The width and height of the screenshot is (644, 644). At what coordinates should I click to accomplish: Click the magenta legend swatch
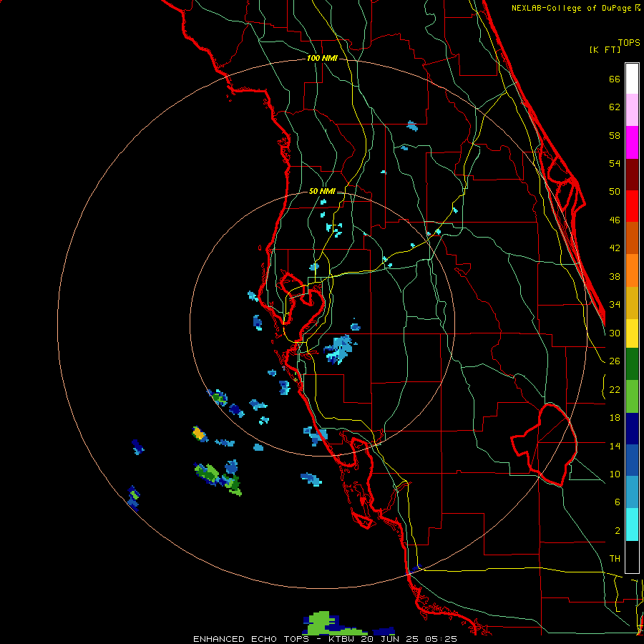coord(632,142)
